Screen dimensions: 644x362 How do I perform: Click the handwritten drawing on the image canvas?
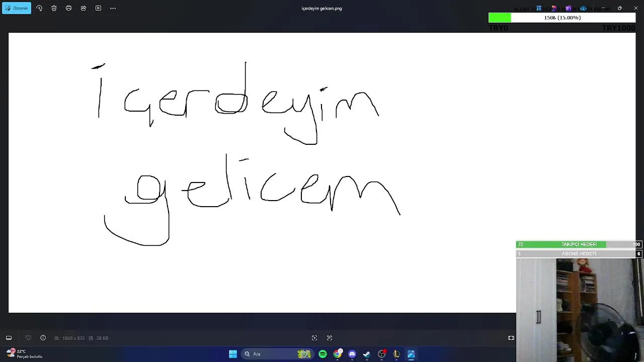tap(247, 153)
